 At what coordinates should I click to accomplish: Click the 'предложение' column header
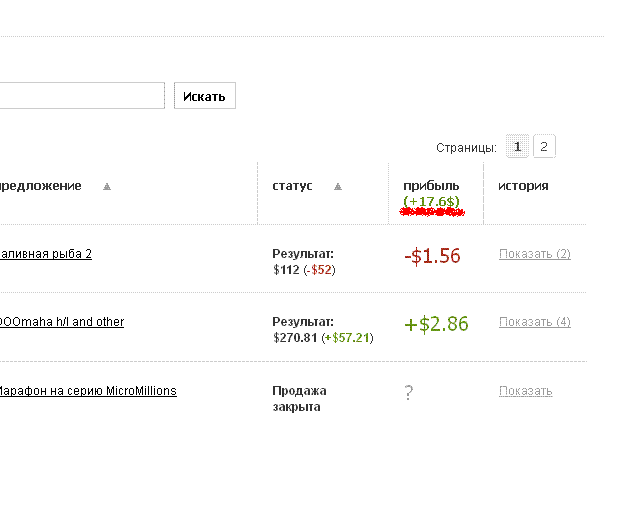click(40, 186)
